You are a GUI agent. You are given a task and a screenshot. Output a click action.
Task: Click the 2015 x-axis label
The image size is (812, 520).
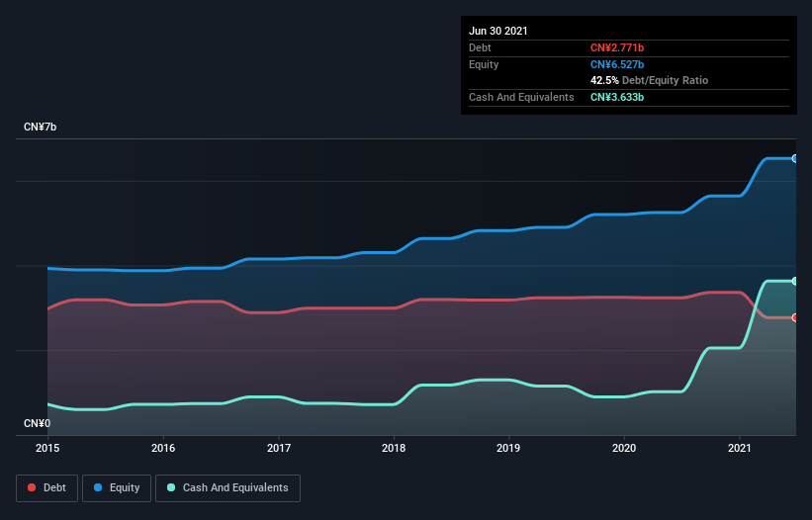pyautogui.click(x=47, y=448)
